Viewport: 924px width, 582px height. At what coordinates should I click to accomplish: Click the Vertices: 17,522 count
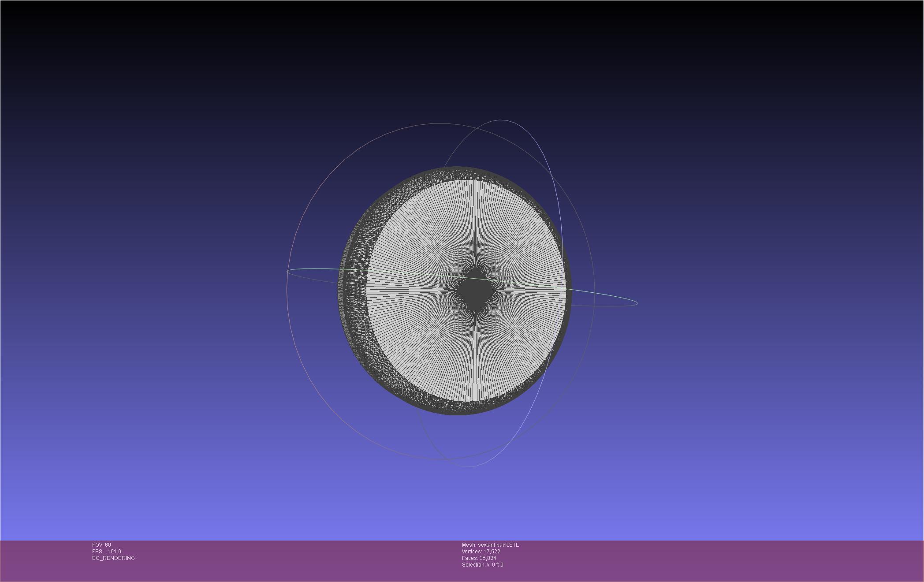[x=481, y=552]
